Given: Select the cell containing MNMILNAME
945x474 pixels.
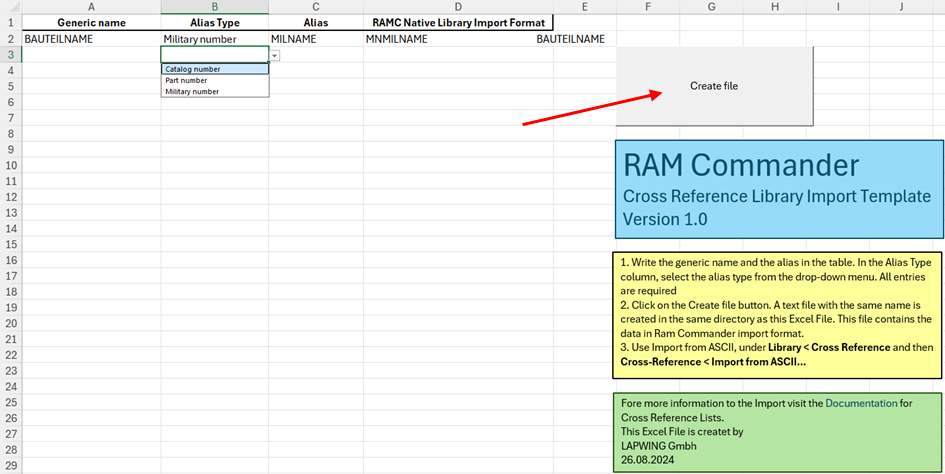Looking at the screenshot, I should tap(458, 39).
